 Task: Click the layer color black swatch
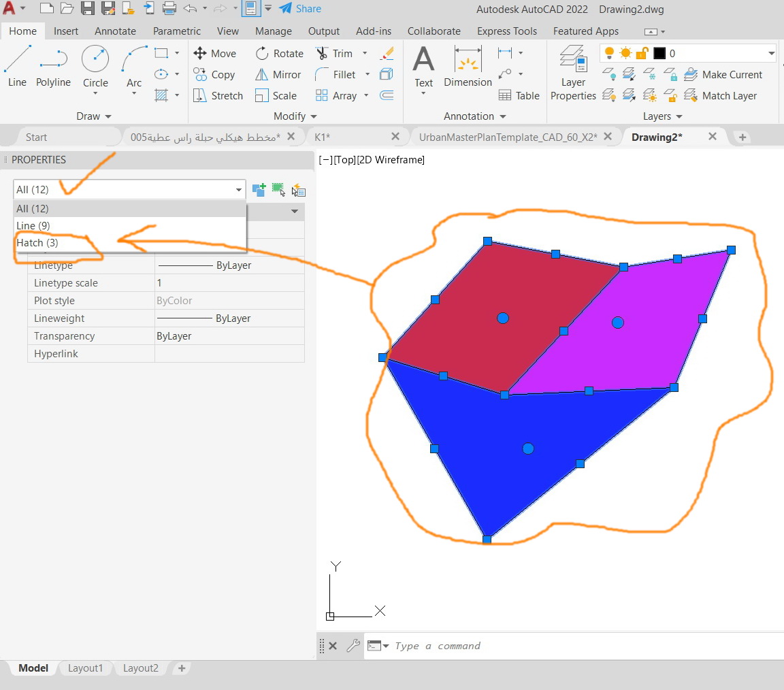click(659, 53)
